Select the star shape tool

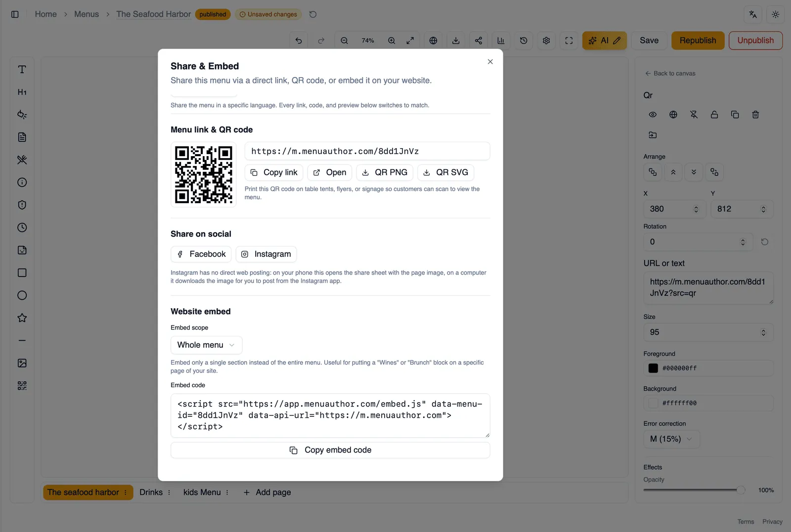point(22,318)
